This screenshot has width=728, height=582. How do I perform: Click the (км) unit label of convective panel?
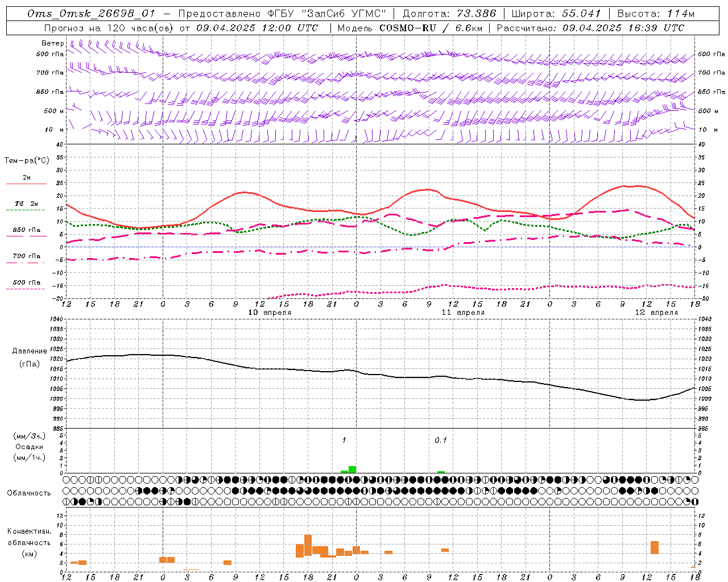tap(29, 554)
